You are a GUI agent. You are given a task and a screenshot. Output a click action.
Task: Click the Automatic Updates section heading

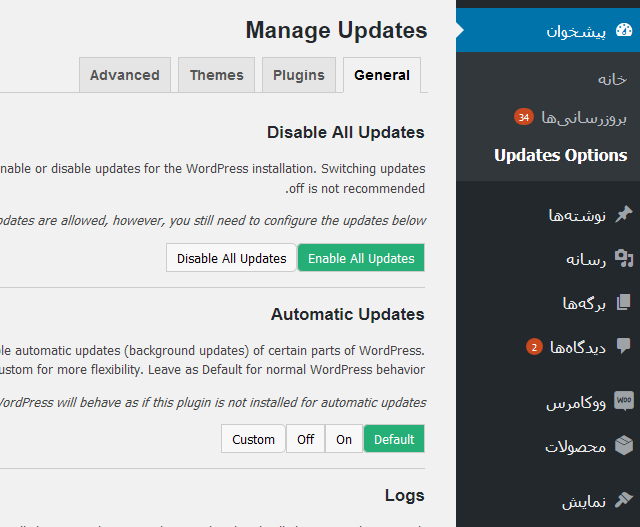pos(348,314)
